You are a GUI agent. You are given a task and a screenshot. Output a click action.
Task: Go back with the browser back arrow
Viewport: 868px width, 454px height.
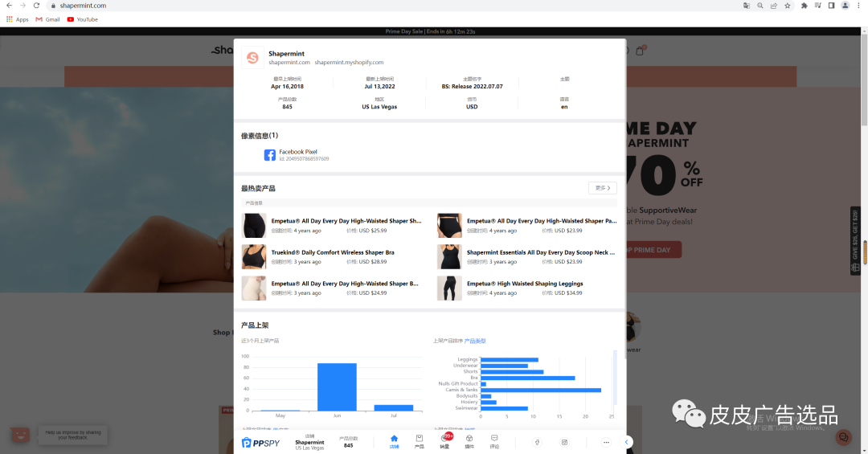[9, 6]
